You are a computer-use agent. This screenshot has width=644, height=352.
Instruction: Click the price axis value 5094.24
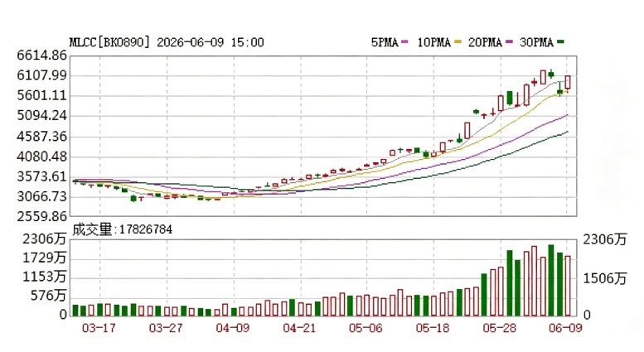coord(41,116)
